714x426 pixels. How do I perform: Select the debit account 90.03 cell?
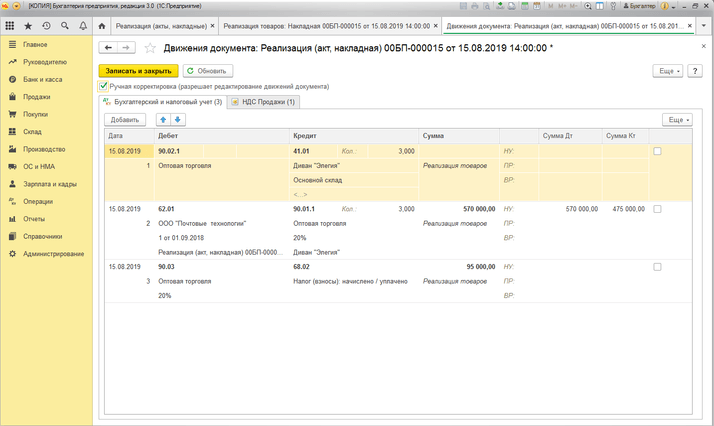166,267
